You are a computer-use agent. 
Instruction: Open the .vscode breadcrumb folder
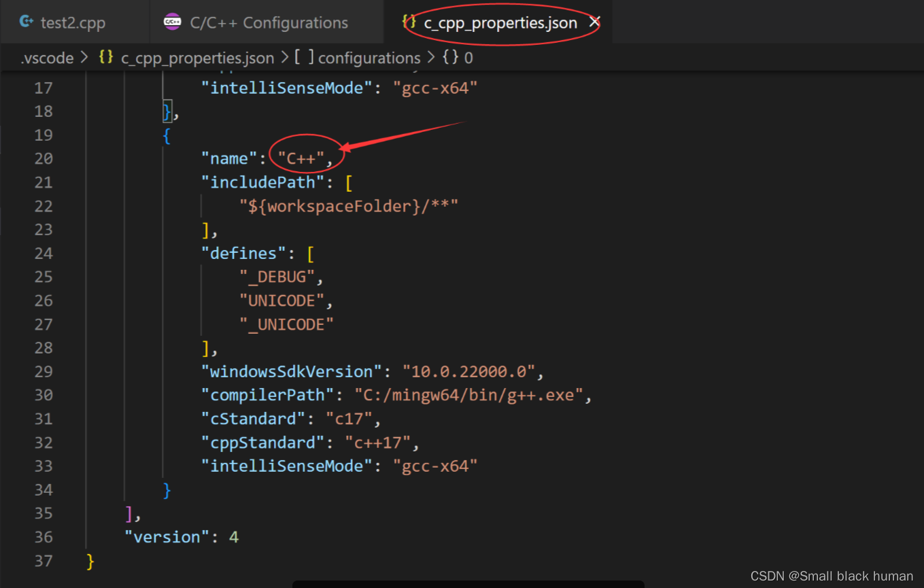[x=47, y=58]
